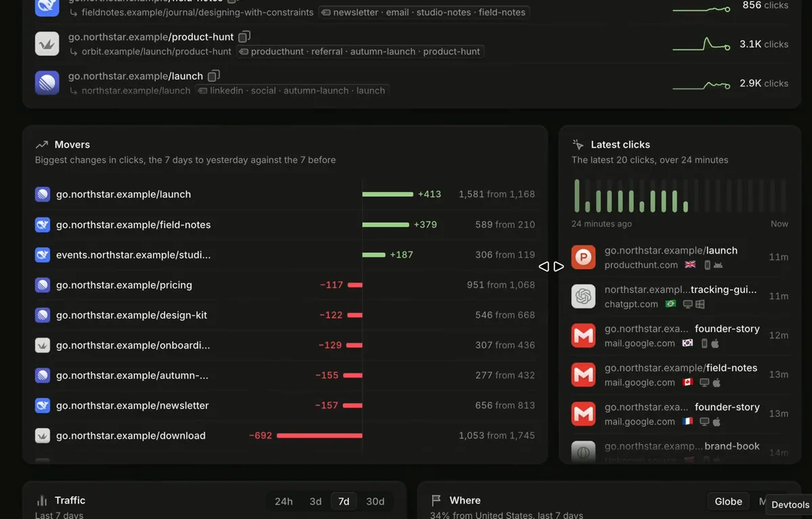The height and width of the screenshot is (519, 812).
Task: Click the sparkline beside 2.9K clicks
Action: click(701, 85)
